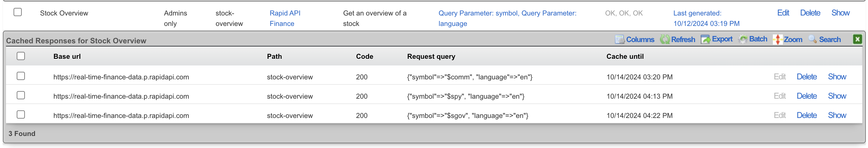
Task: Click the $spy request query cell
Action: 466,96
